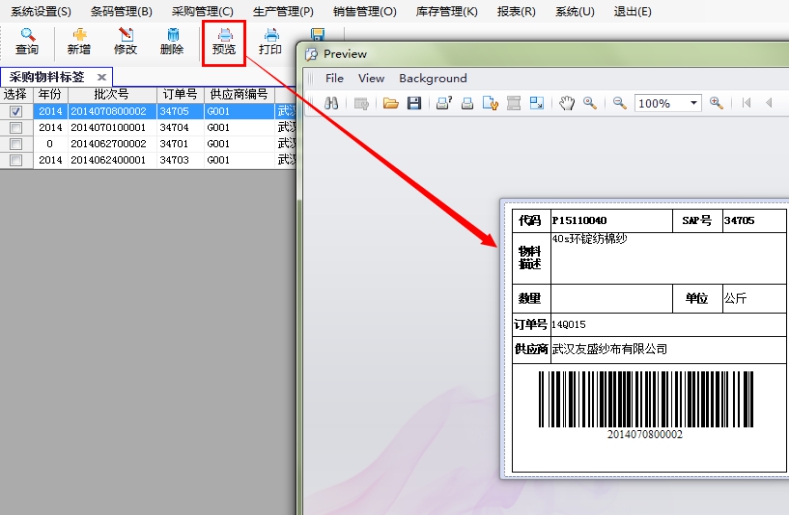The image size is (789, 515).
Task: Open print preview with 预览 icon
Action: click(x=224, y=41)
